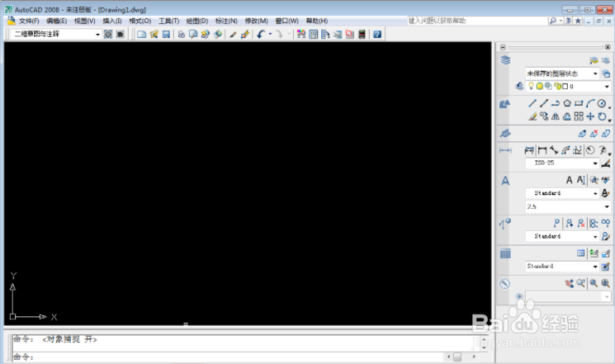Click the Plot printer icon
615x364 pixels.
point(181,35)
